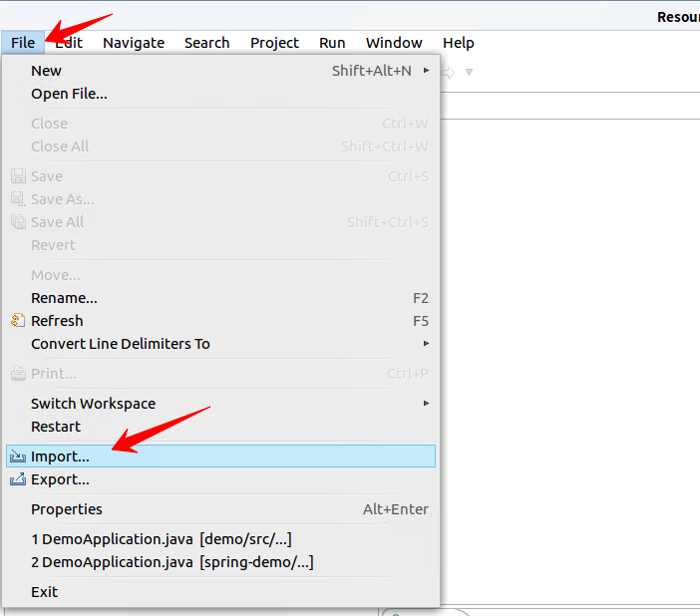The image size is (700, 616).
Task: Expand Convert Line Delimiters To submenu
Action: pos(220,344)
